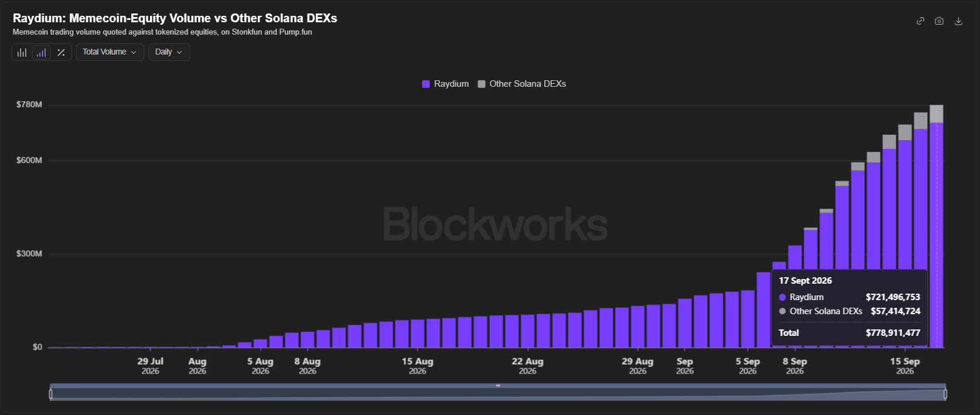980x415 pixels.
Task: Click the 5 Aug 2026 axis label
Action: 260,366
